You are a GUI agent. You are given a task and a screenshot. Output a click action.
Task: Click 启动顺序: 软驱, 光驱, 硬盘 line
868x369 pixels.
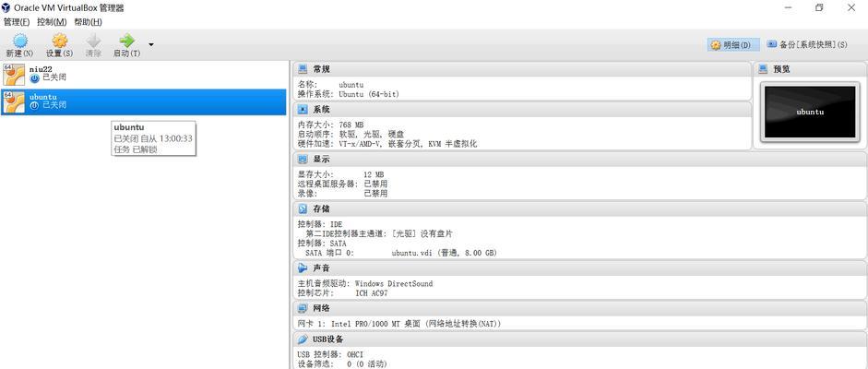(351, 135)
